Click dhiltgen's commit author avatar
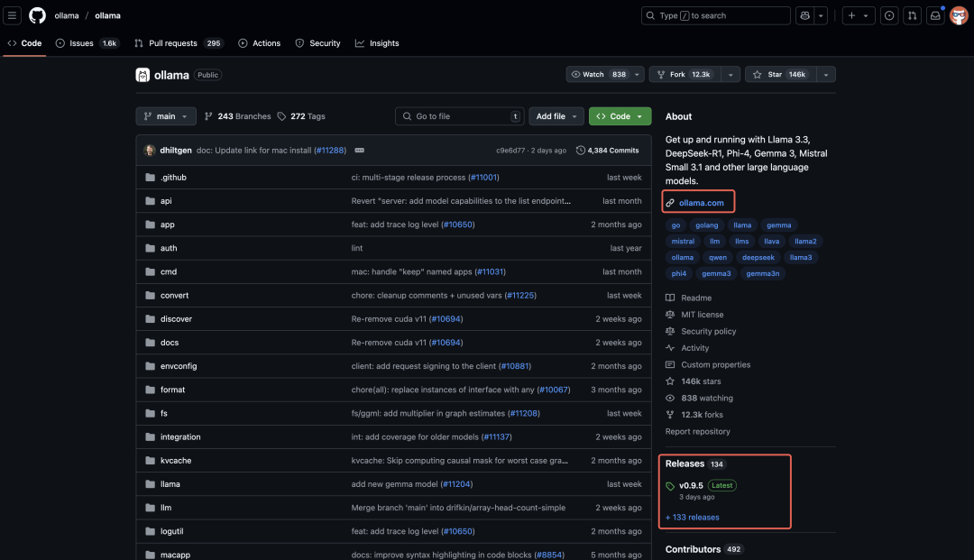This screenshot has height=560, width=974. click(x=149, y=151)
